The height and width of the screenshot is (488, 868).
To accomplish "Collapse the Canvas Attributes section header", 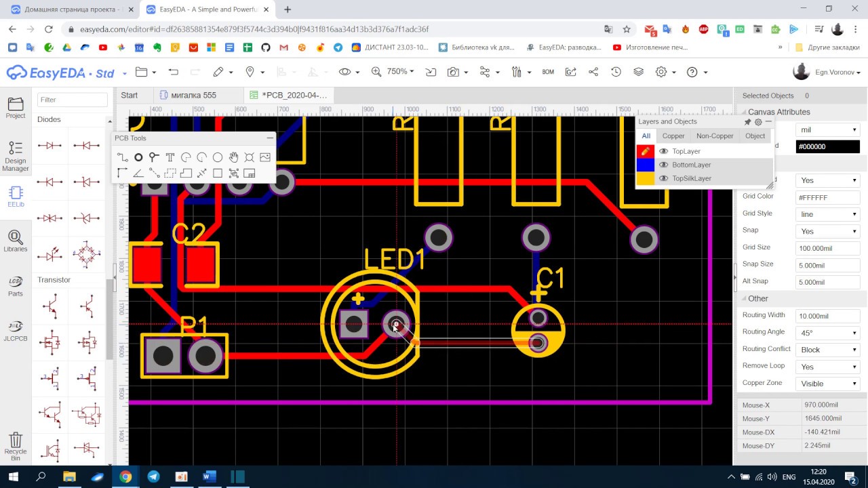I will click(778, 112).
